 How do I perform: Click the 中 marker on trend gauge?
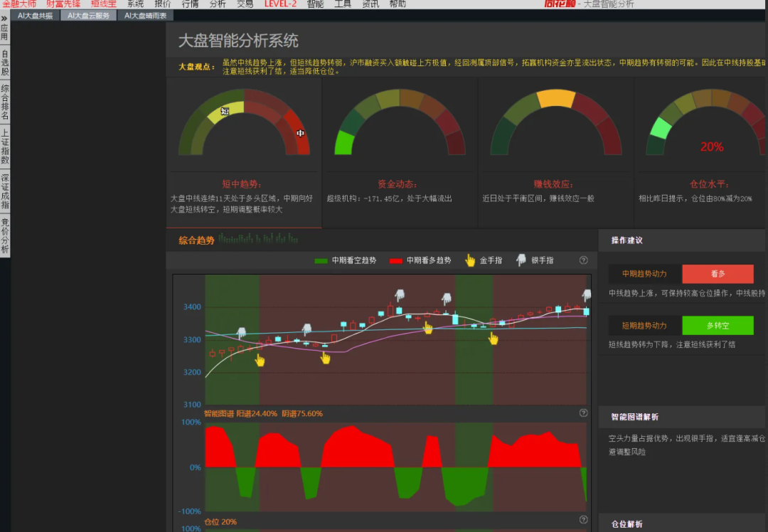(301, 133)
